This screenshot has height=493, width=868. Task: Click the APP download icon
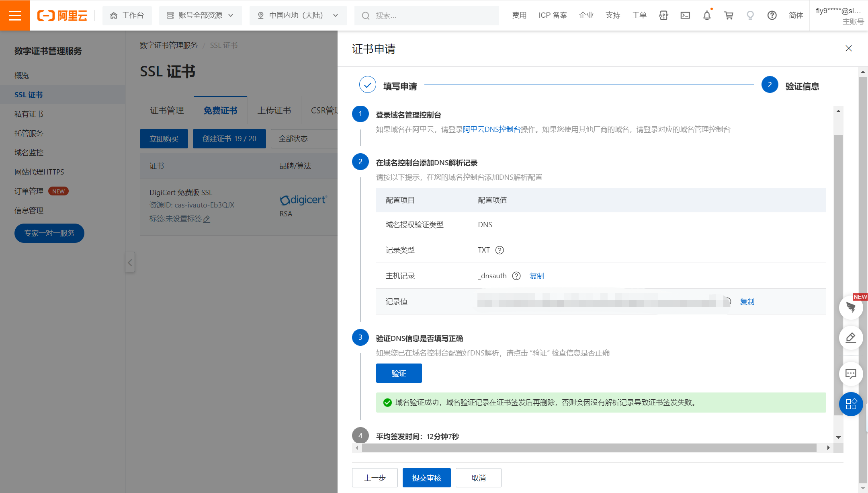click(x=664, y=15)
